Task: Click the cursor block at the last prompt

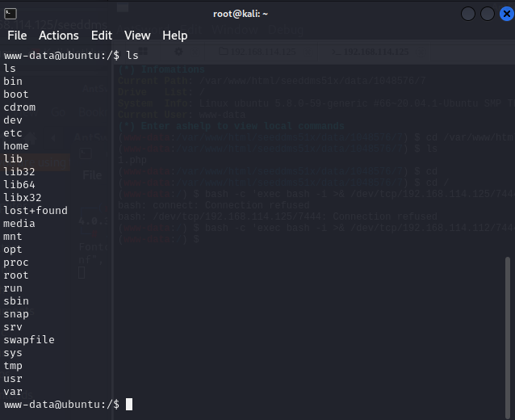Action: [x=129, y=404]
